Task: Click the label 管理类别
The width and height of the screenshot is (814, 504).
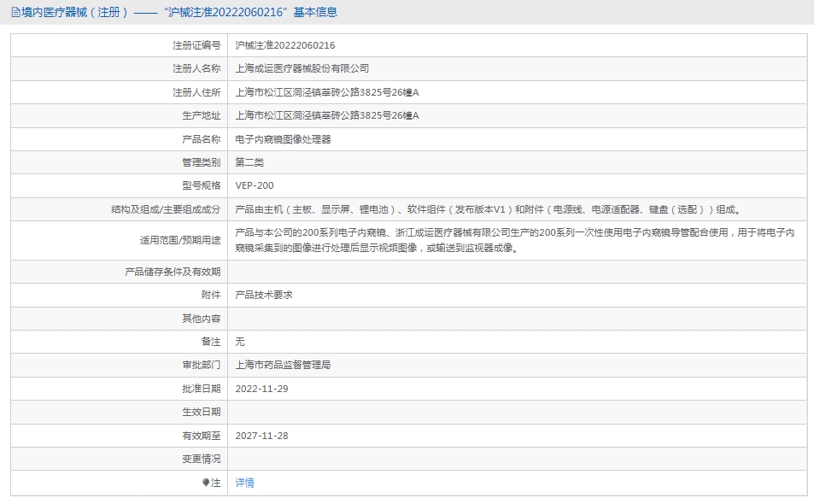Action: tap(201, 162)
